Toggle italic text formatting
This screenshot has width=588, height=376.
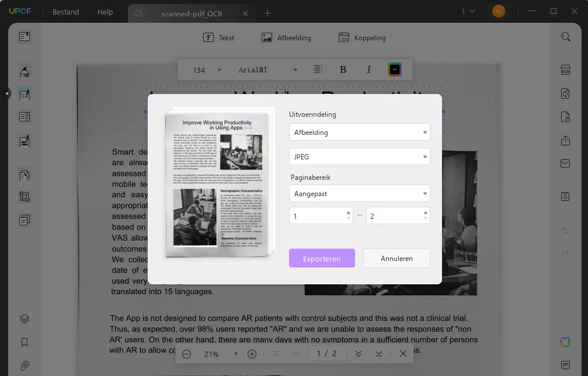click(x=368, y=69)
